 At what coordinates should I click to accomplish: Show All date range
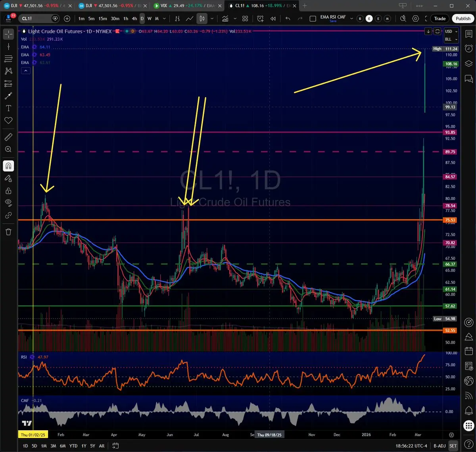[x=102, y=446]
